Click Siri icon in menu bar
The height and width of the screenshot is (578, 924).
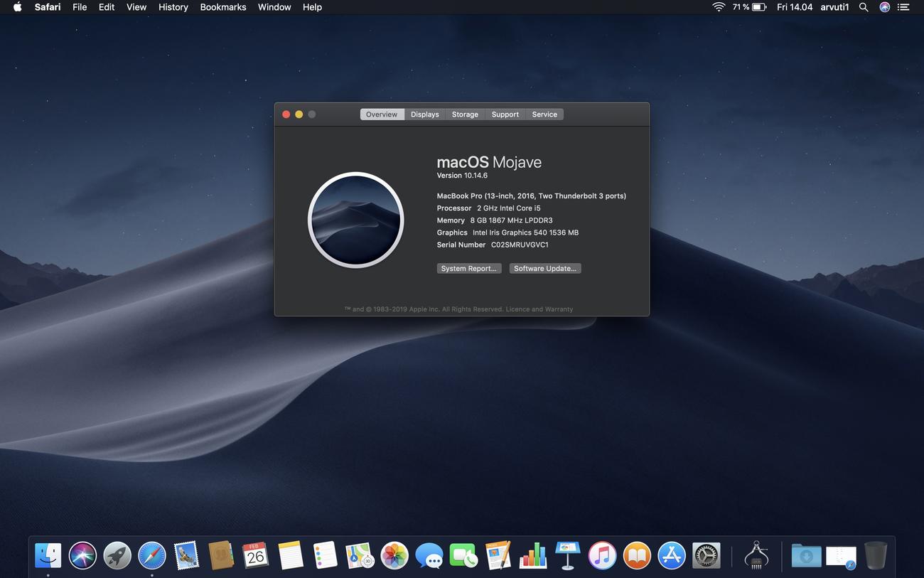pos(884,7)
